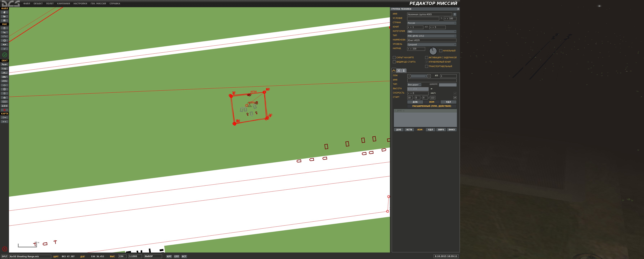The height and width of the screenshot is (259, 644).
Task: Select the airplane group tool
Action: tap(4, 64)
